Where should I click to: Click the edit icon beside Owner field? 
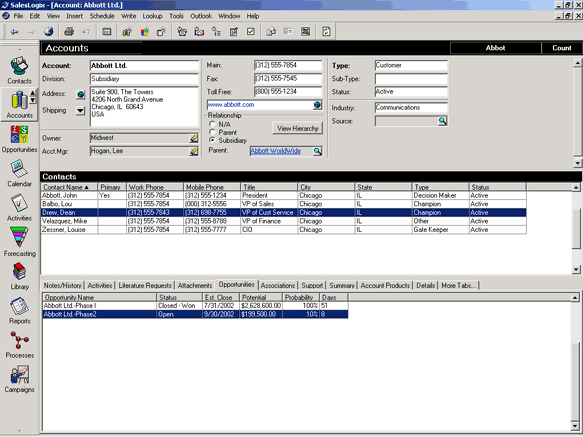click(193, 138)
